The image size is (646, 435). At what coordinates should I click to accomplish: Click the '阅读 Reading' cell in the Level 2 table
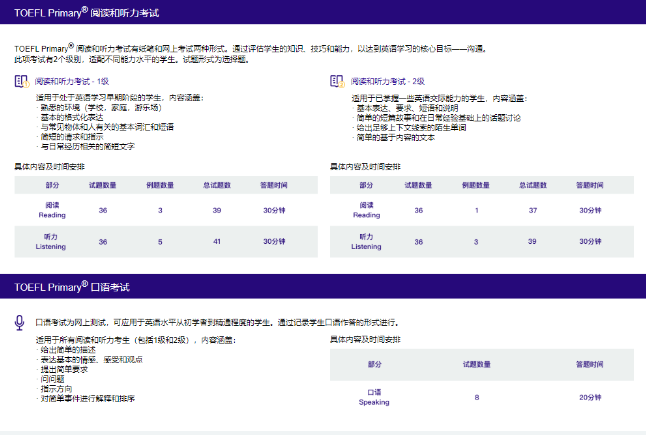(366, 210)
